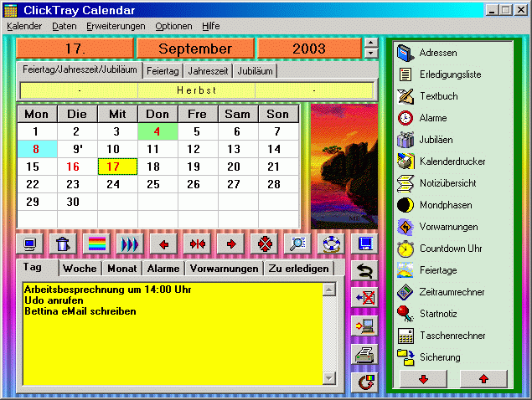
Task: Select calendar day 8 highlighted cyan
Action: pyautogui.click(x=37, y=149)
